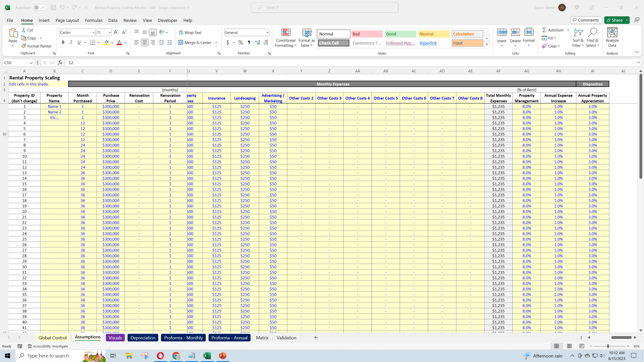The image size is (644, 362).
Task: Click the Comments button
Action: pyautogui.click(x=586, y=20)
